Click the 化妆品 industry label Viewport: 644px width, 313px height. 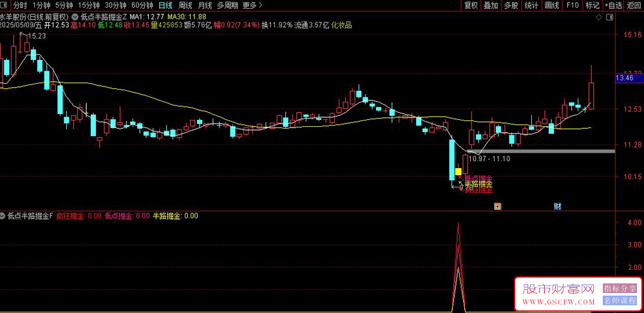pos(342,25)
